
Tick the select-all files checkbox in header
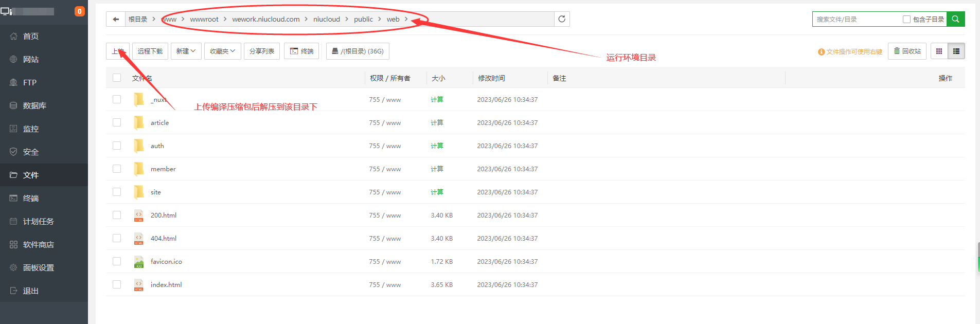117,78
